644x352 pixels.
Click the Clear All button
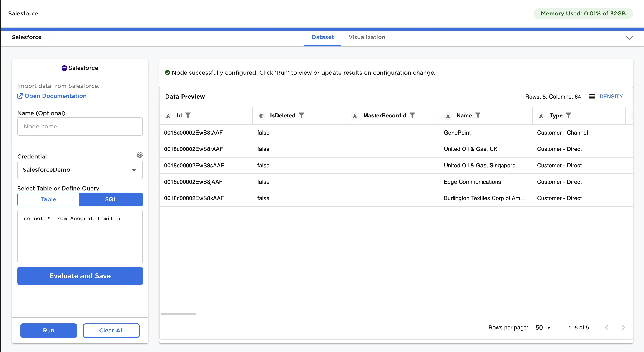(x=111, y=330)
